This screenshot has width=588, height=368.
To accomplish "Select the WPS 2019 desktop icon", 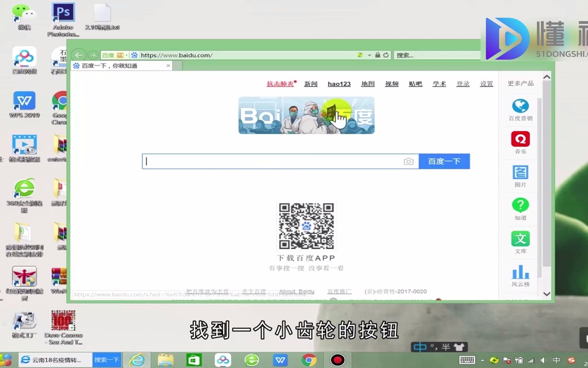I will (24, 105).
